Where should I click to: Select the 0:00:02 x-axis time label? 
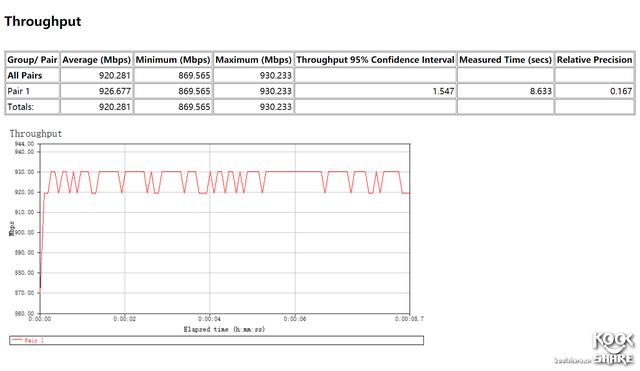click(x=124, y=319)
